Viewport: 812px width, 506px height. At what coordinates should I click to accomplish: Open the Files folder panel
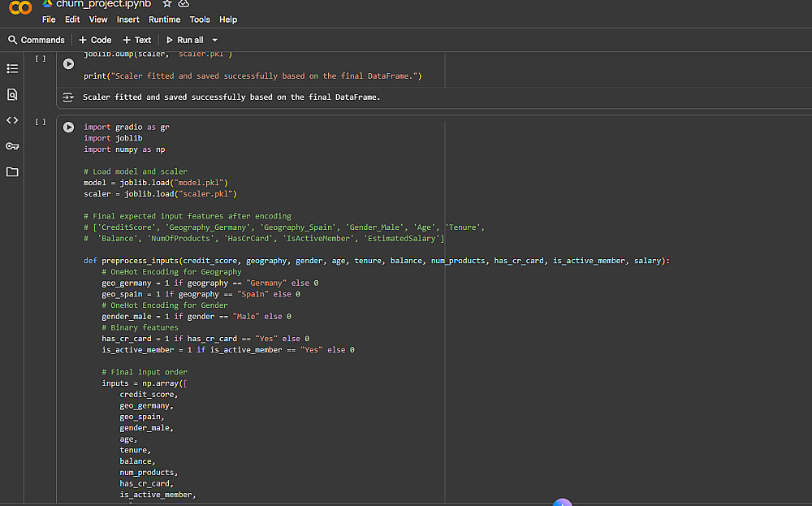12,172
